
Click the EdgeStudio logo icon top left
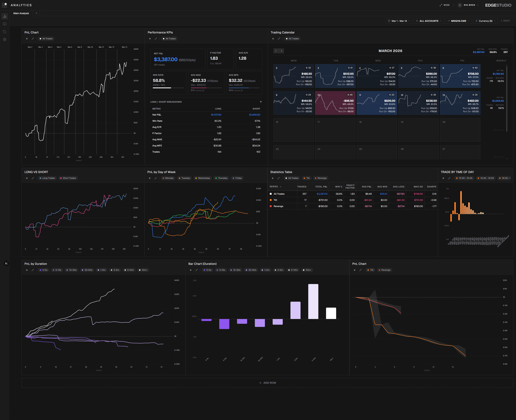[x=5, y=5]
